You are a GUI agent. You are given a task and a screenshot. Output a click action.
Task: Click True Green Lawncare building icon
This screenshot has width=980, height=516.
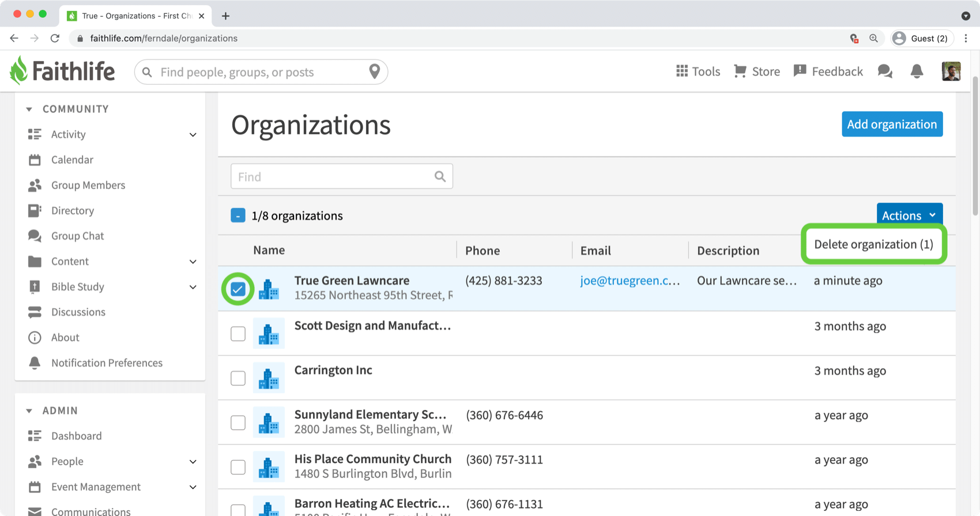pos(269,289)
